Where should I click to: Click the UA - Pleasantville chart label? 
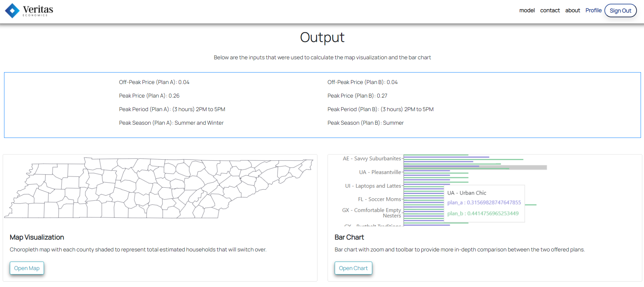380,172
